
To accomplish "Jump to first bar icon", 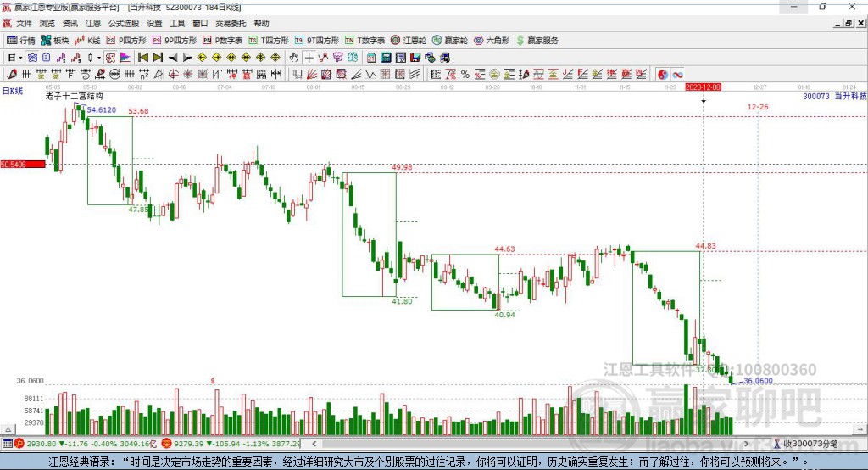I will 142,58.
